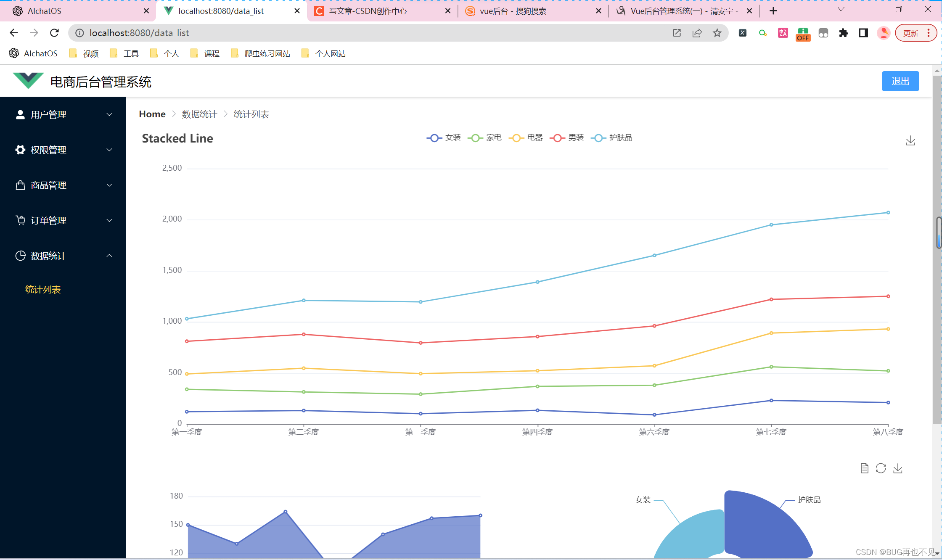942x560 pixels.
Task: Open page in app via external-link icon
Action: pyautogui.click(x=677, y=33)
